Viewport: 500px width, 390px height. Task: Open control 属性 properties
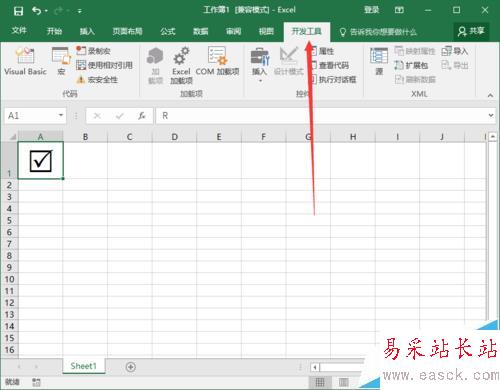(322, 51)
